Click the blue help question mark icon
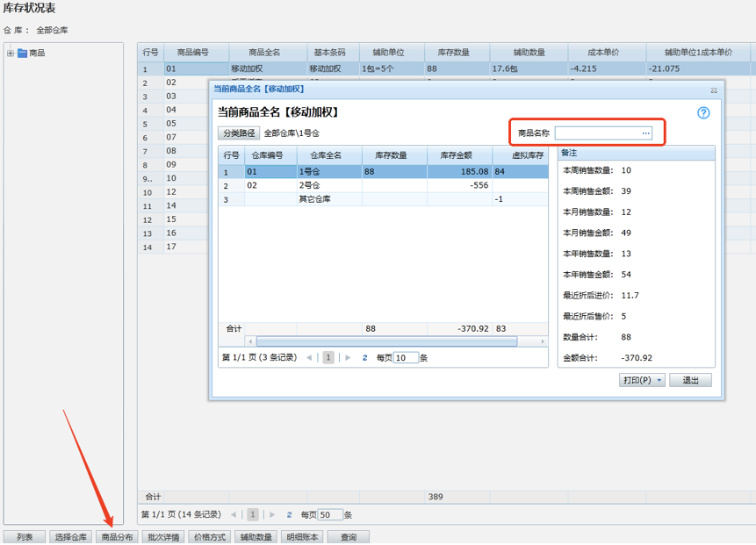 tap(703, 113)
